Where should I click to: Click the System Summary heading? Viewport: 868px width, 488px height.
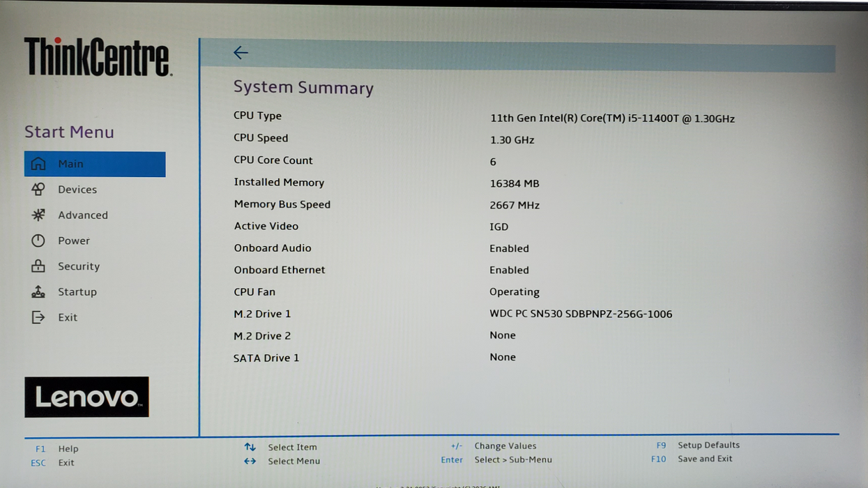tap(303, 87)
